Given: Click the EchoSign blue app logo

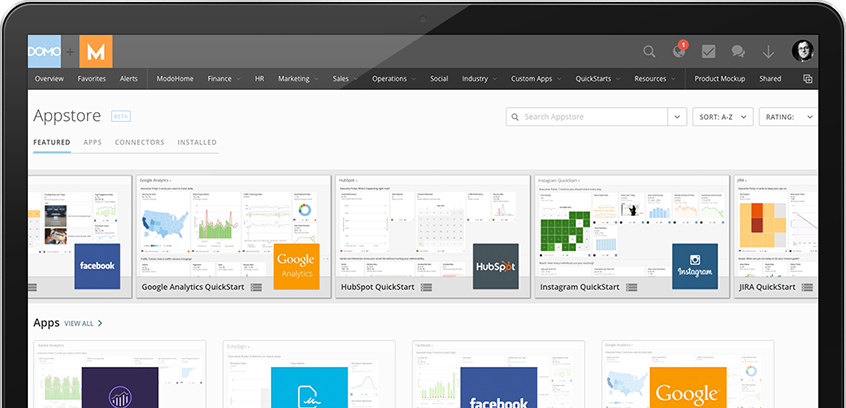Looking at the screenshot, I should click(310, 387).
